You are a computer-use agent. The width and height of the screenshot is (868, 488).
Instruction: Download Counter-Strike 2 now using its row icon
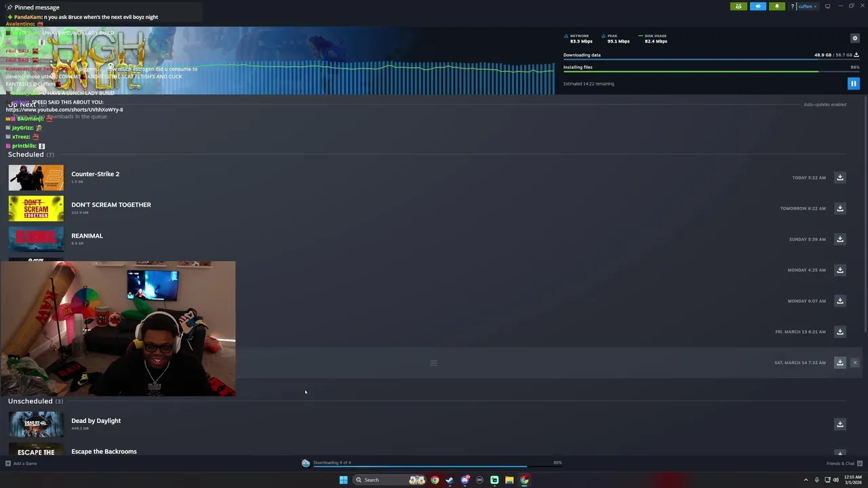click(x=840, y=178)
